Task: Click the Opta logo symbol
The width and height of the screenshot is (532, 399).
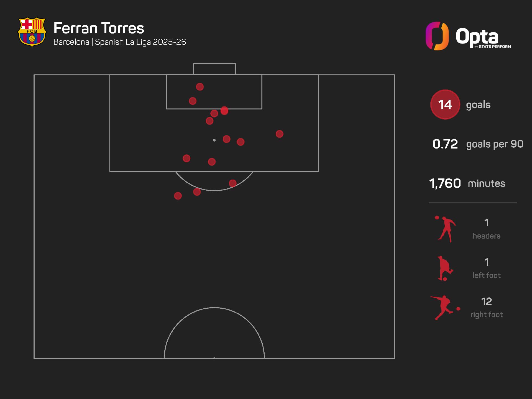Action: pyautogui.click(x=437, y=36)
